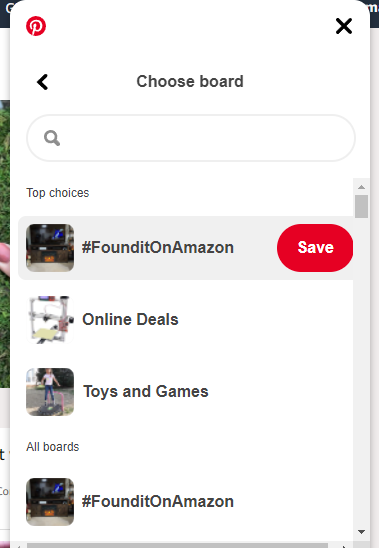Click the 3D printer thumbnail for Online Deals

click(x=50, y=319)
